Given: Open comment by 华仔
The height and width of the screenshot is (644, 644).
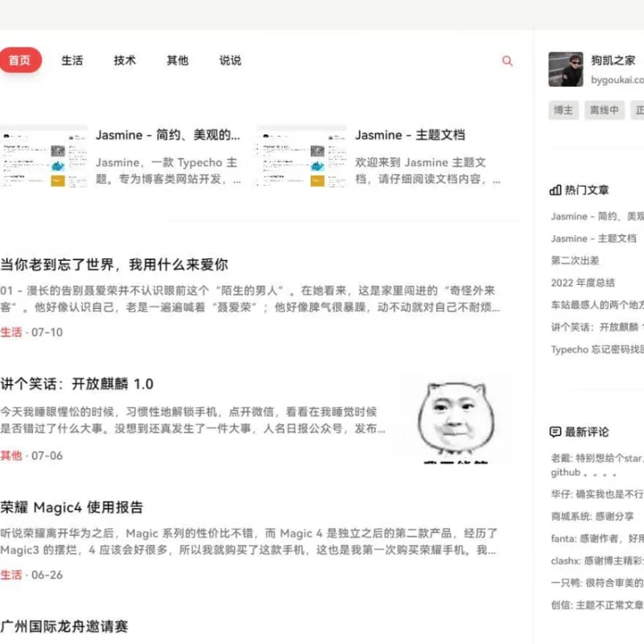Looking at the screenshot, I should pos(597,494).
